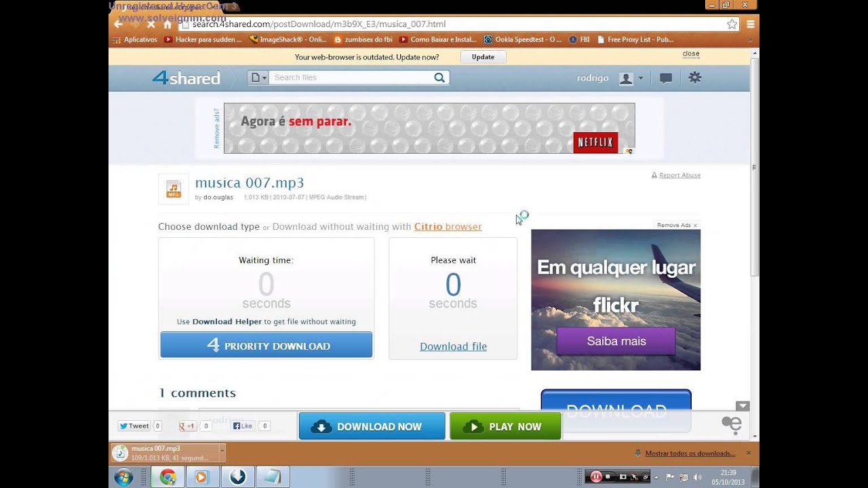Image resolution: width=868 pixels, height=488 pixels.
Task: Pause the HyperCam recording
Action: [596, 476]
